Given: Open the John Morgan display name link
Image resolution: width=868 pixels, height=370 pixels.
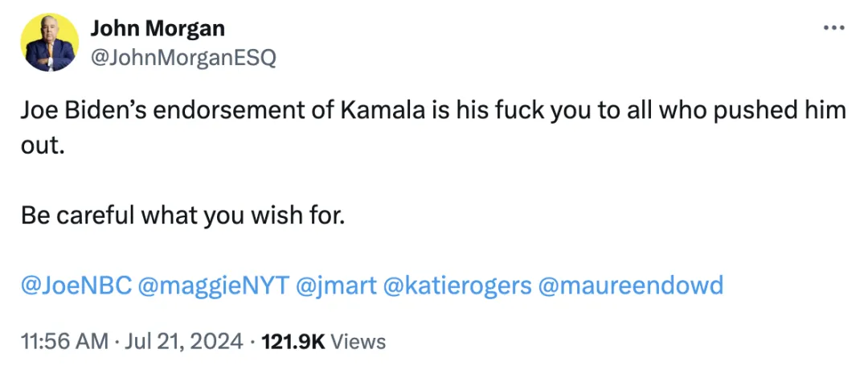Looking at the screenshot, I should [158, 29].
